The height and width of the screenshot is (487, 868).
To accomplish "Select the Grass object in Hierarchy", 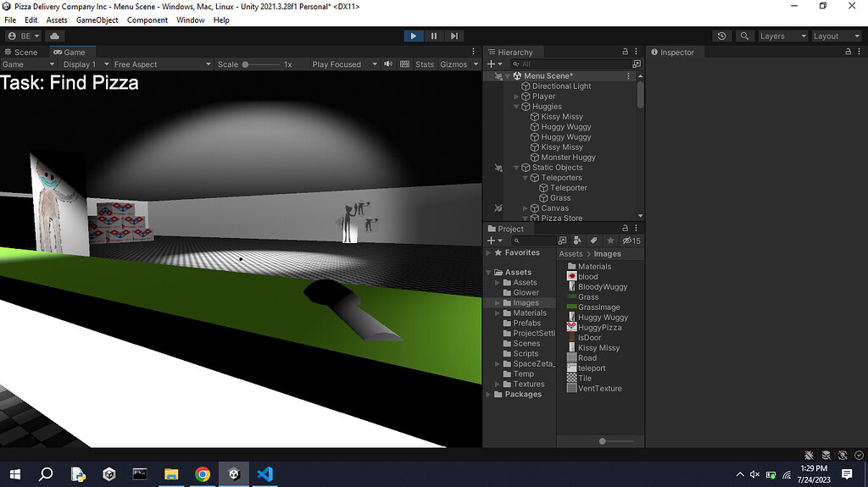I will (560, 198).
